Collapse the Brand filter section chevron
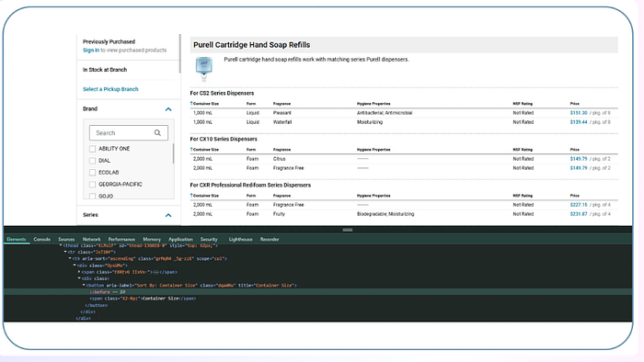Screen dimensions: 644x362 point(168,109)
